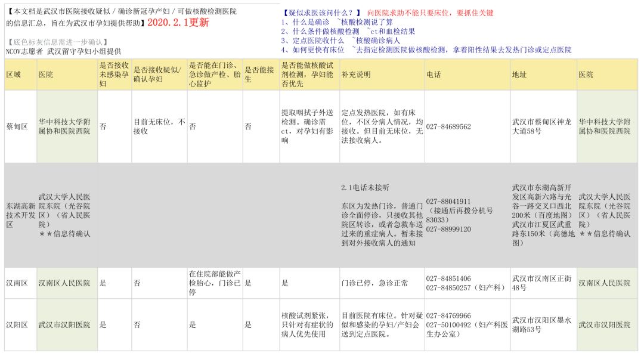Click line 3、定点医院收什么 核酸确诊病人
Image resolution: width=644 pixels, height=356 pixels.
(340, 40)
